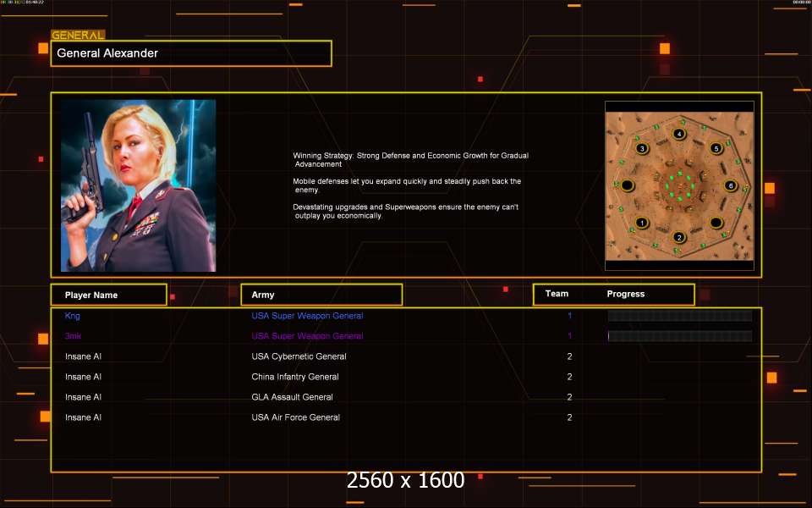The height and width of the screenshot is (508, 812).
Task: Click the GLA Assault General army entry
Action: [x=292, y=397]
